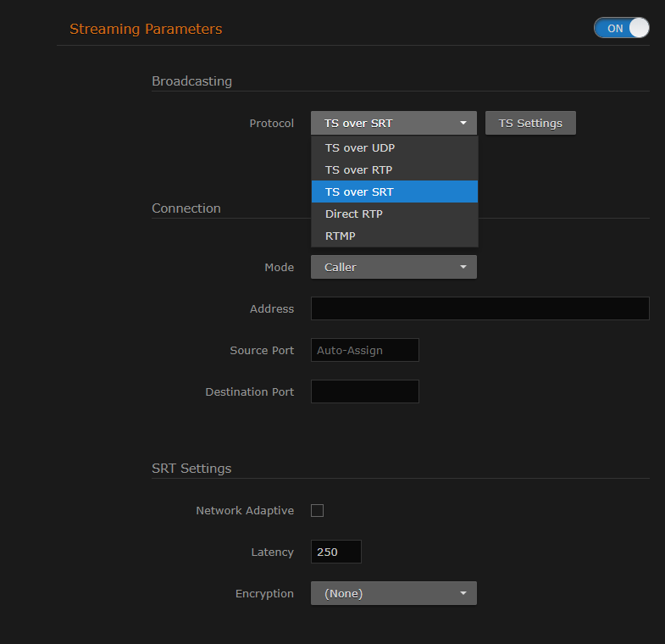Click the Connection section heading
The image size is (665, 644).
(186, 208)
